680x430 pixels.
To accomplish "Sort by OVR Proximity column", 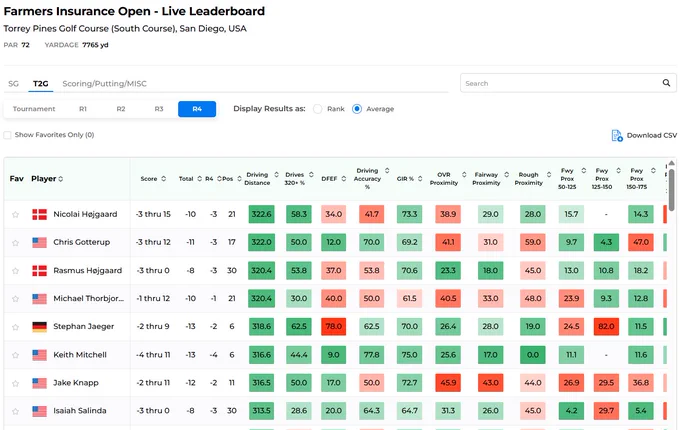I will [464, 175].
